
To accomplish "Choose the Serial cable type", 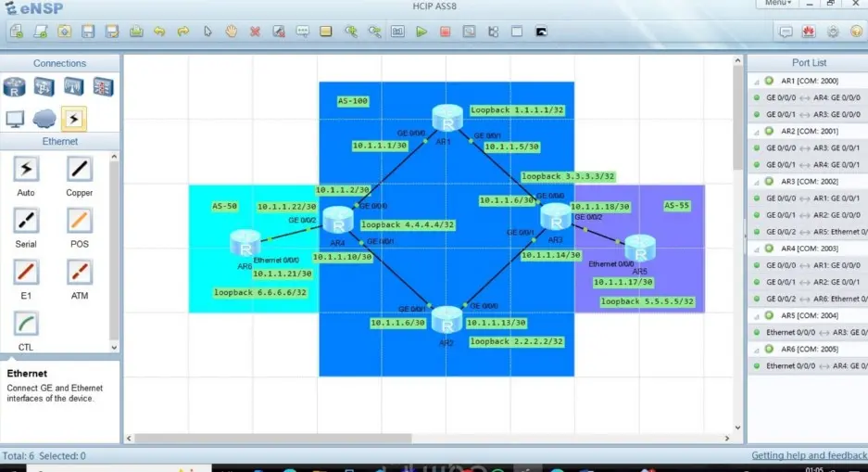I will coord(26,221).
